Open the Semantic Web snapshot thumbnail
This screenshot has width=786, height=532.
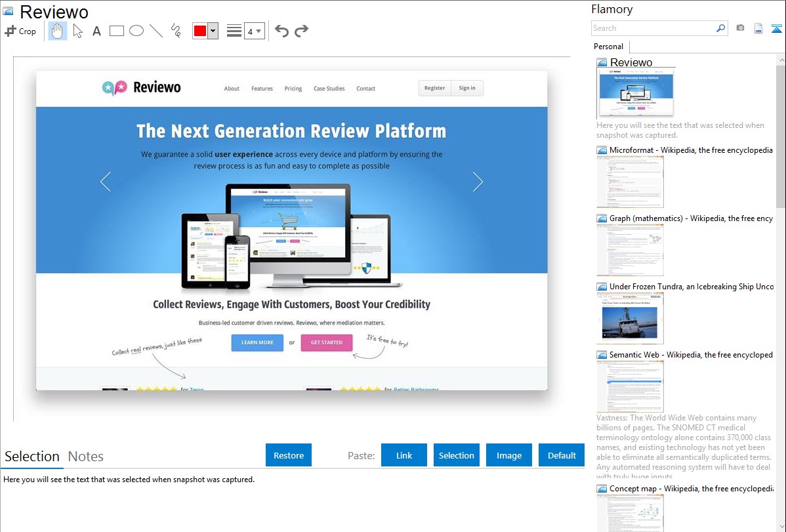click(x=630, y=386)
